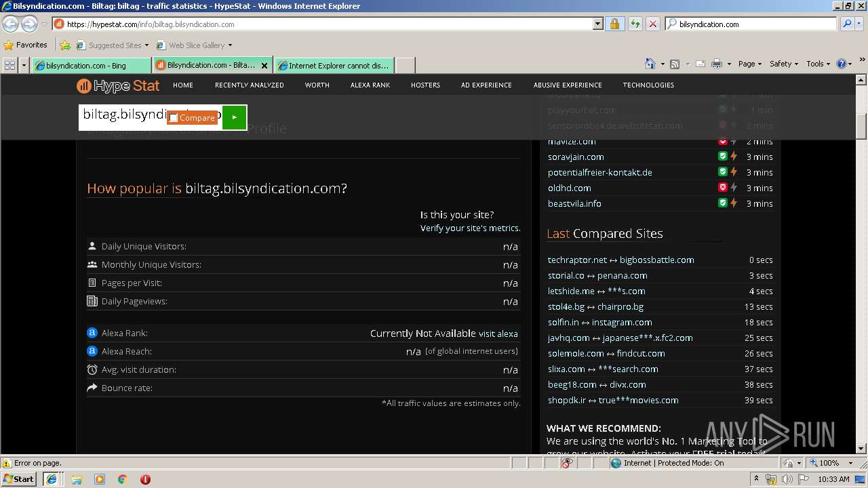This screenshot has width=868, height=488.
Task: Click the Read Mail icon
Action: 700,64
